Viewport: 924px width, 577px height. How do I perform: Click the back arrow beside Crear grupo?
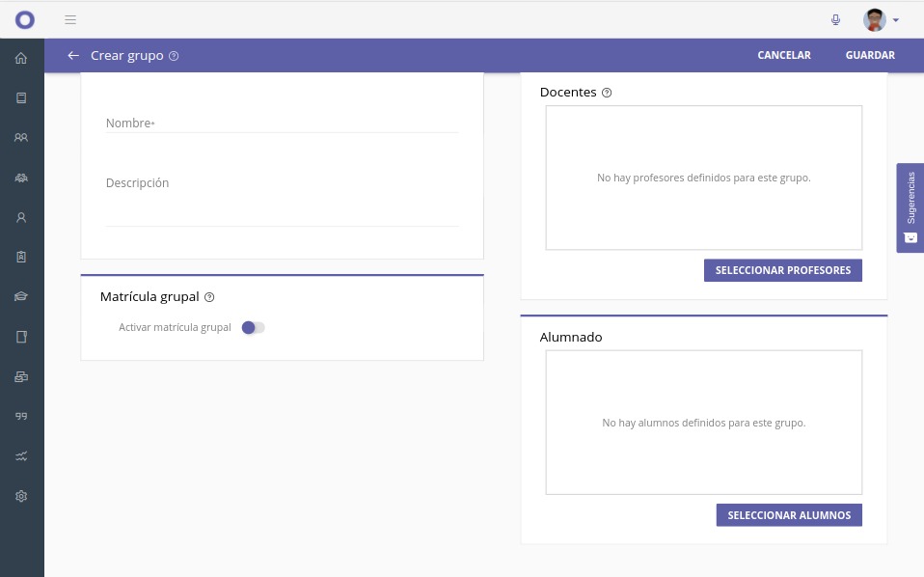73,56
